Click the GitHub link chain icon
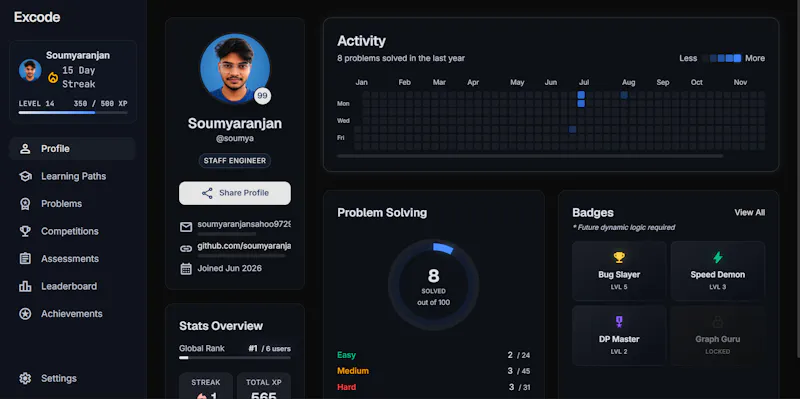The height and width of the screenshot is (399, 800). (186, 249)
